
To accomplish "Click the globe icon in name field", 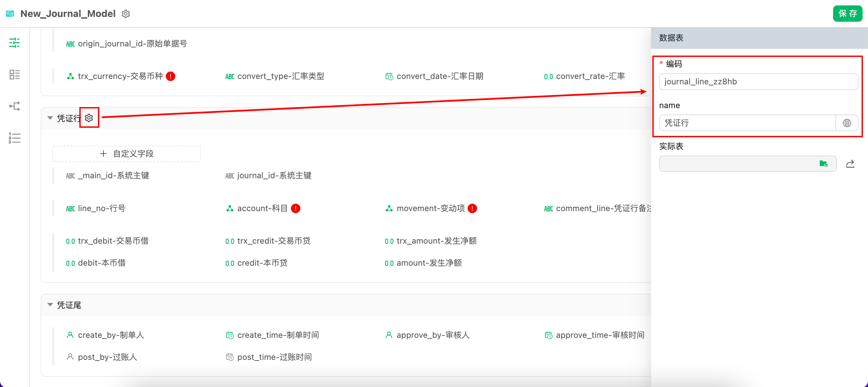I will pos(847,123).
